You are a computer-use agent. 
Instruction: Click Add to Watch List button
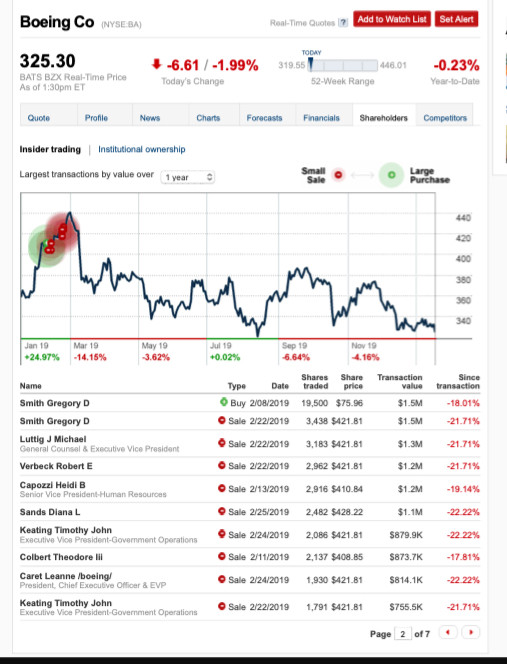tap(392, 19)
